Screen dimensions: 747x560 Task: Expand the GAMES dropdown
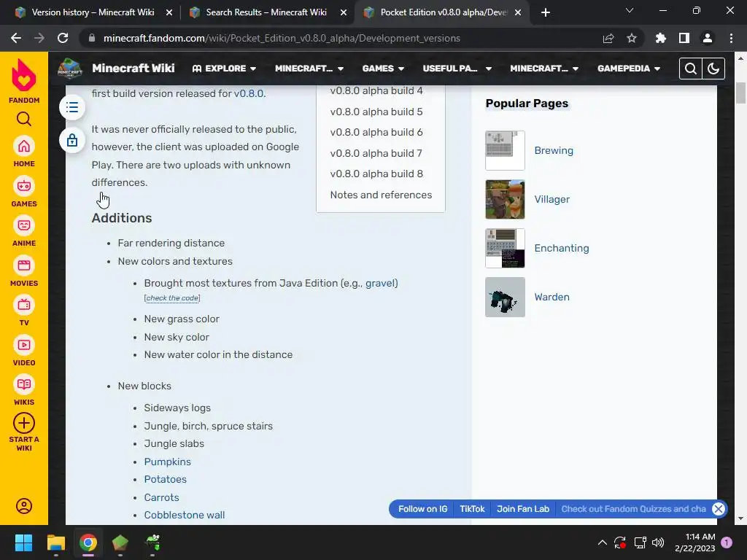[383, 69]
